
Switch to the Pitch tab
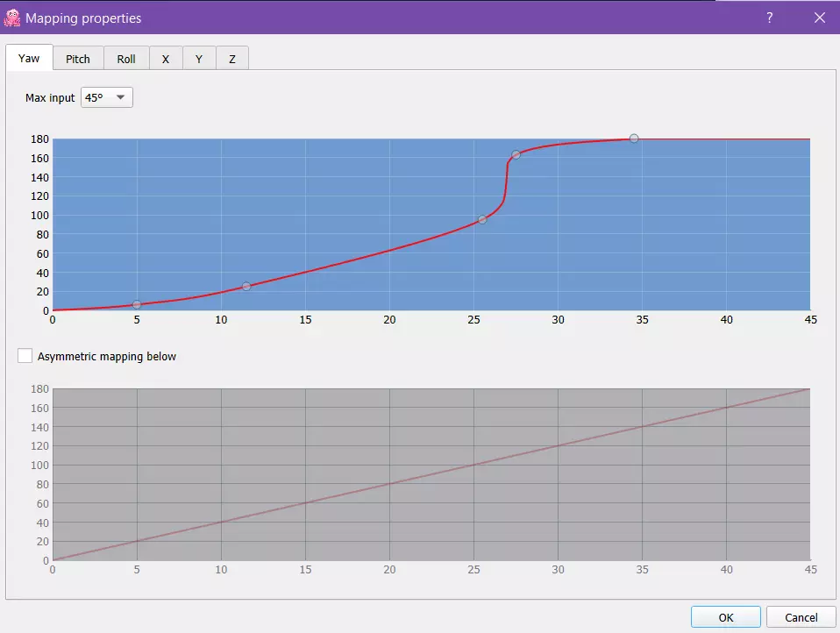78,59
